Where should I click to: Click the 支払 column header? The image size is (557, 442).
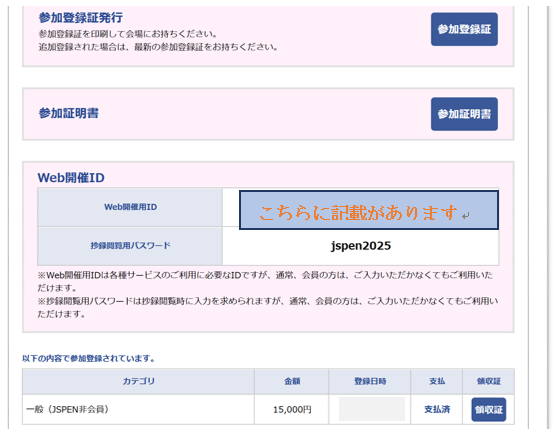pyautogui.click(x=437, y=382)
